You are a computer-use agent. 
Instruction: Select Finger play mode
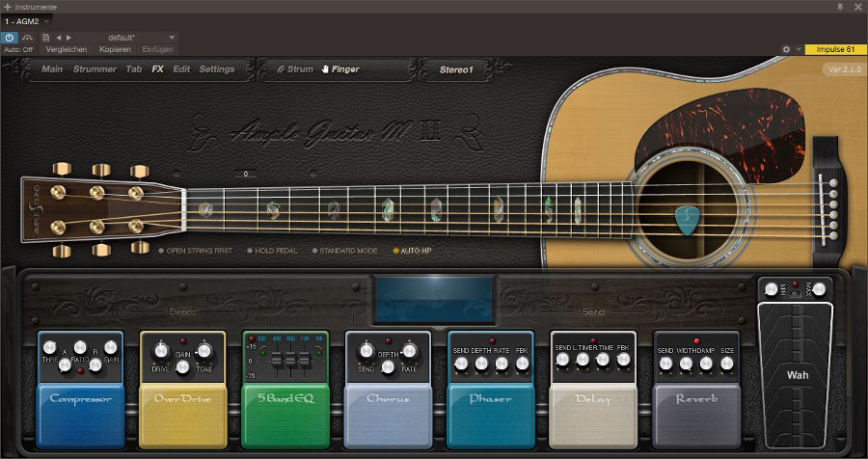pyautogui.click(x=340, y=69)
